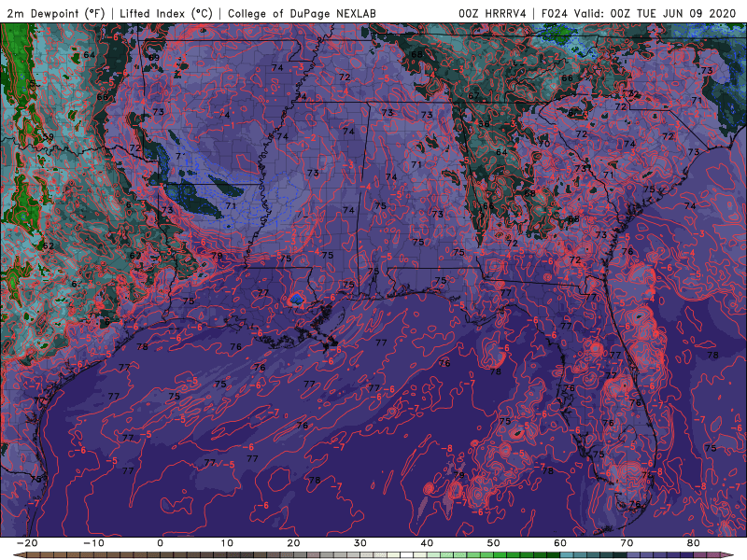
Task: Select the 'College of DuPage NEXLAB' text
Action: (302, 13)
